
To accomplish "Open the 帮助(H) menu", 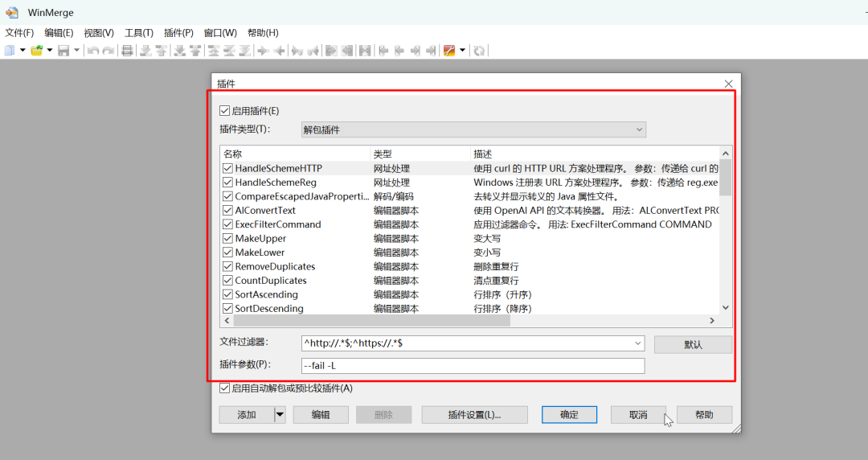I will point(263,33).
